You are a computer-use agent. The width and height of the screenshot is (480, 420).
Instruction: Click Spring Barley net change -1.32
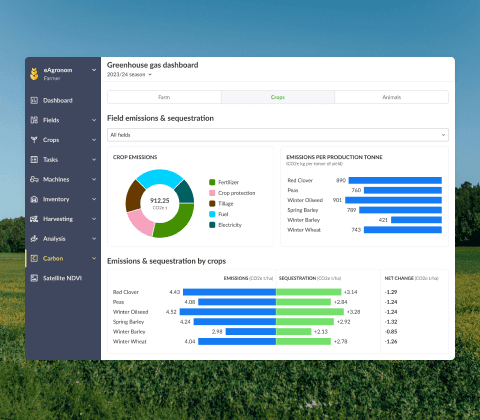tap(391, 322)
